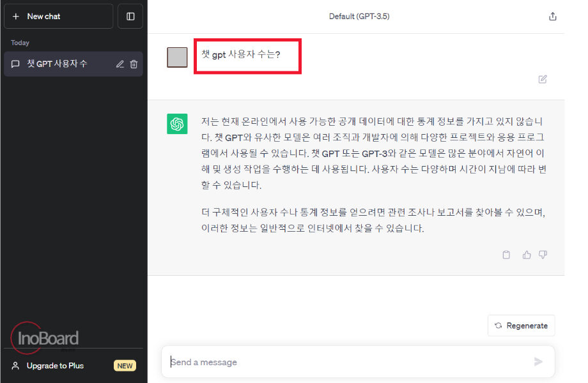Viewport: 588px width, 383px height.
Task: Click the person icon beside Upgrade to Plus
Action: click(15, 366)
